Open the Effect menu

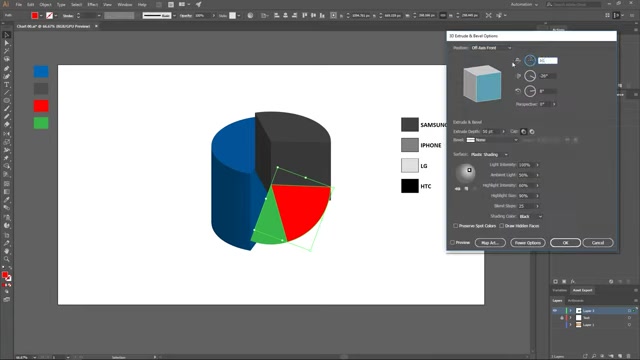coord(93,4)
